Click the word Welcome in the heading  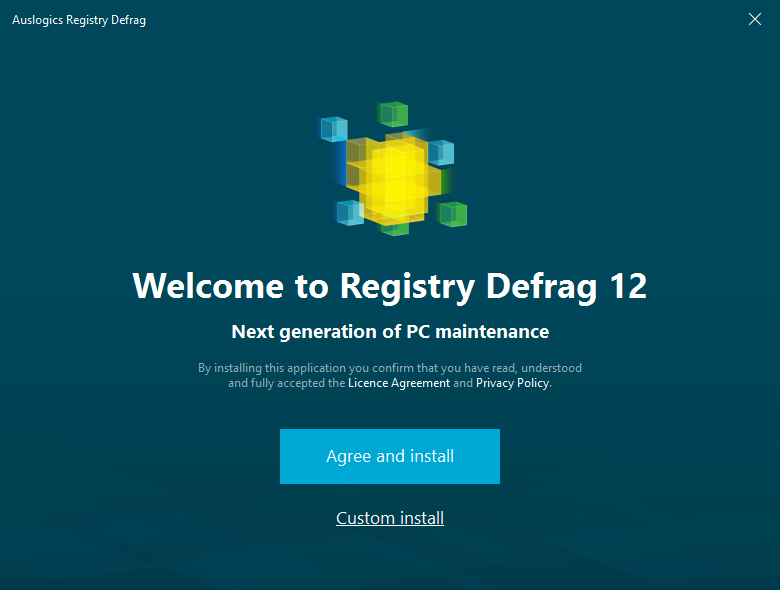(x=208, y=286)
